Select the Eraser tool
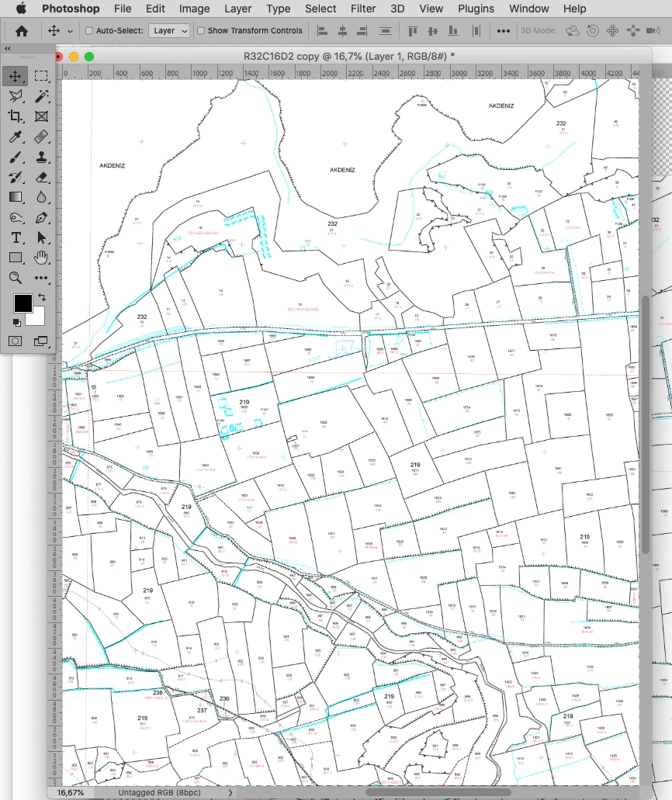Viewport: 672px width, 800px height. (x=41, y=177)
